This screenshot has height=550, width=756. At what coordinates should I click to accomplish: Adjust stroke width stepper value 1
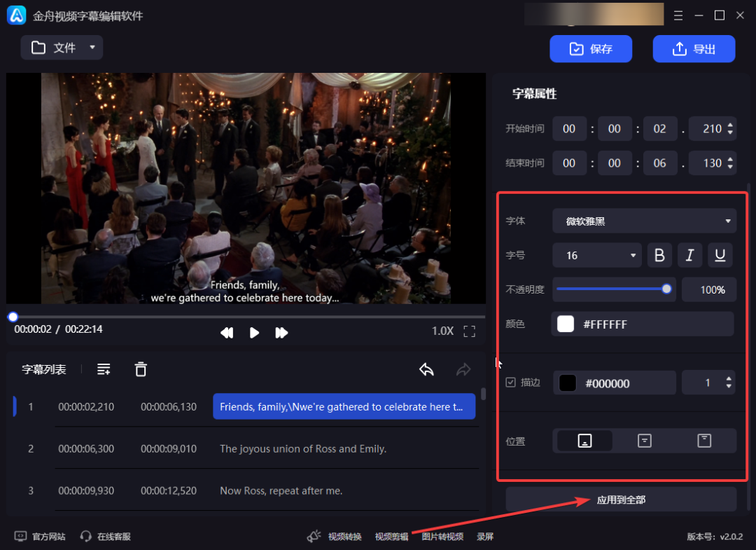coord(729,383)
